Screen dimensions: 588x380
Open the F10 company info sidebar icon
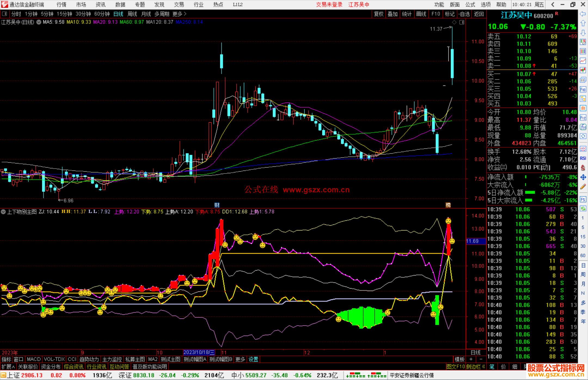(x=583, y=89)
